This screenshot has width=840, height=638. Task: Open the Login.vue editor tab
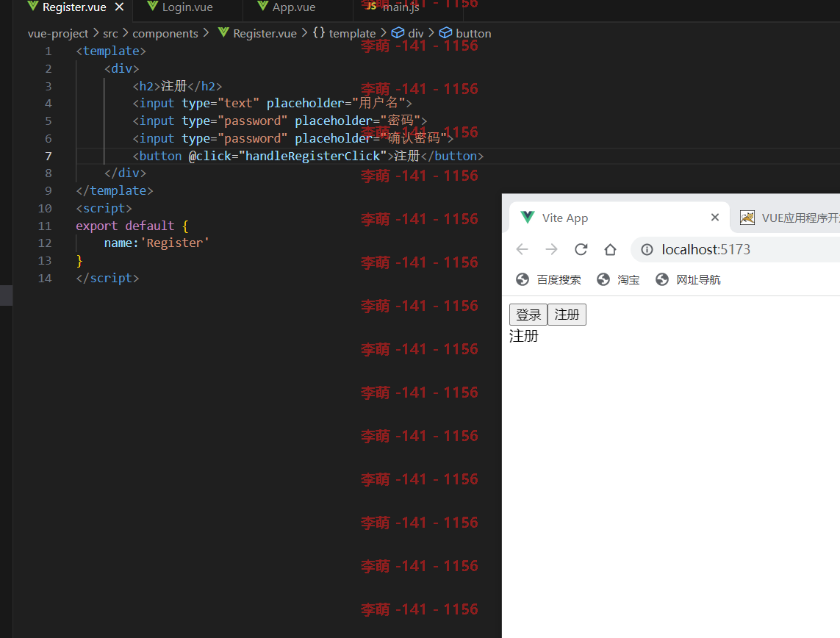[x=187, y=7]
